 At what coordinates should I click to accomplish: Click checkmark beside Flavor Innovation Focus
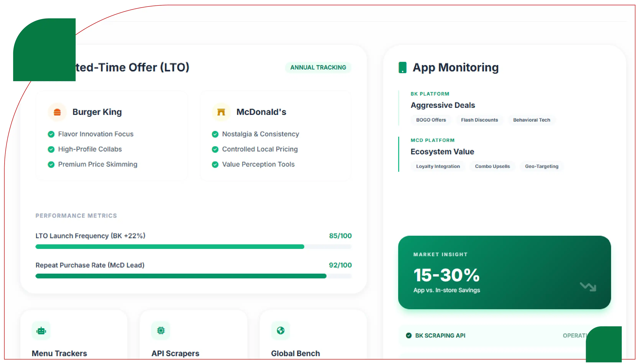point(51,134)
